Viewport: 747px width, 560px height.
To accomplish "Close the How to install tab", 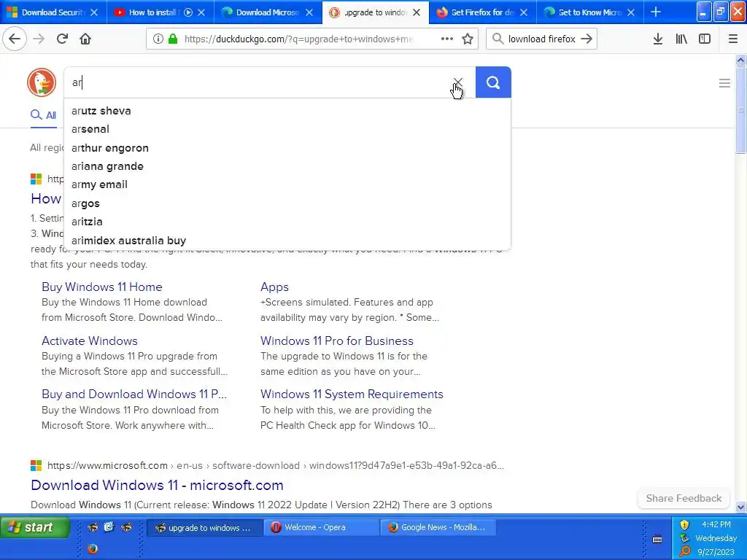I will [x=201, y=12].
